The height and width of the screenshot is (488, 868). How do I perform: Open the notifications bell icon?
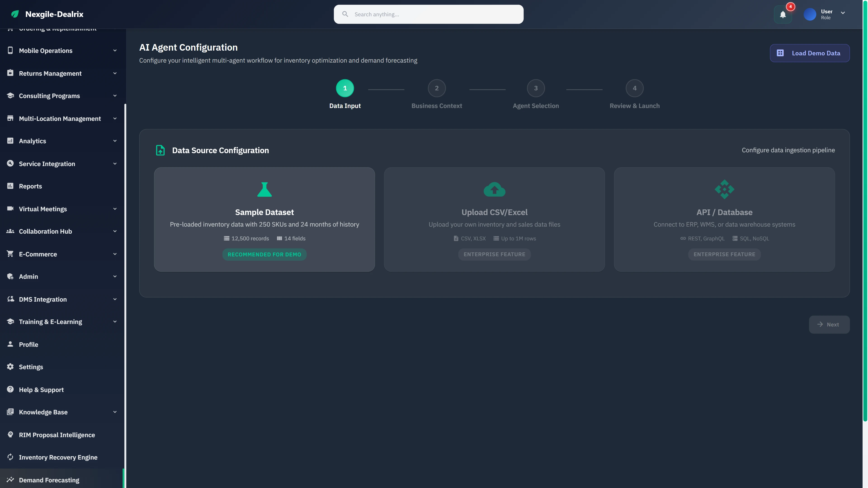coord(782,14)
